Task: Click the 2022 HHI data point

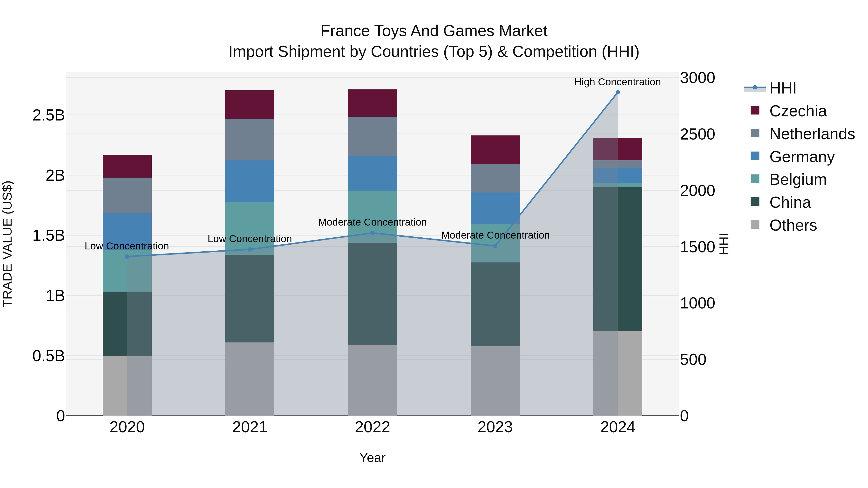Action: tap(372, 233)
